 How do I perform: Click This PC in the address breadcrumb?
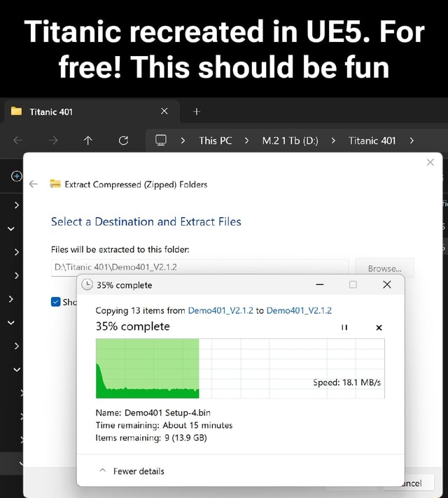(215, 140)
